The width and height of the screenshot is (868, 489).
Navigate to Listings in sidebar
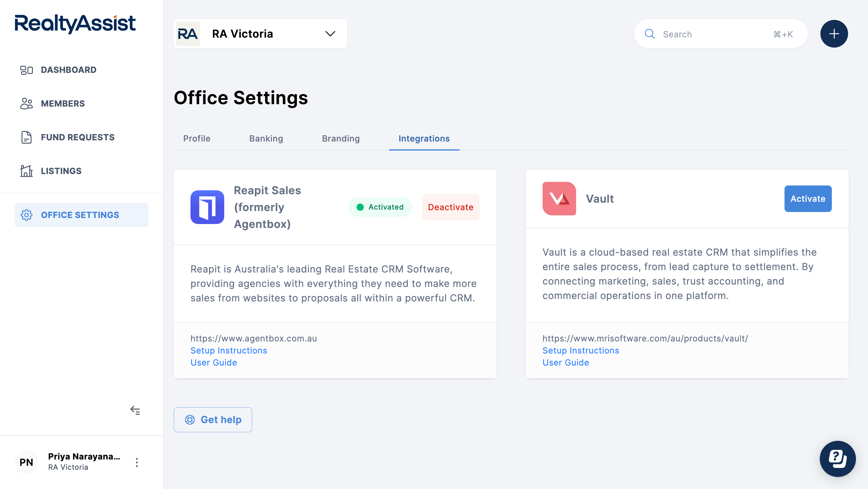(82, 171)
